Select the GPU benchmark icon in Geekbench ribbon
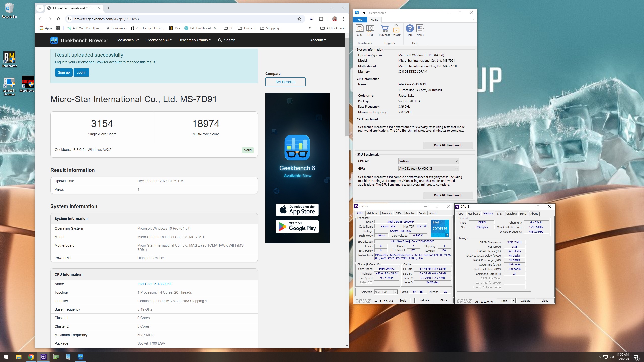Viewport: 644px width, 362px height. coord(370,30)
